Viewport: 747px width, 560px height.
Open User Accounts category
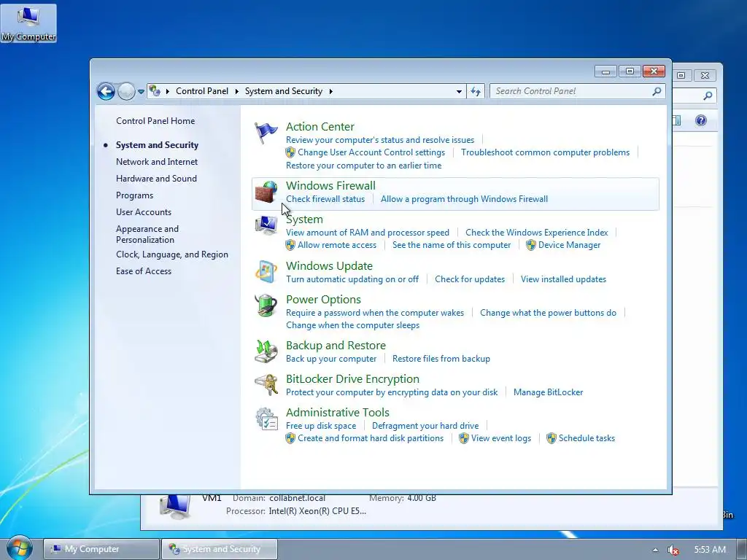pos(144,212)
